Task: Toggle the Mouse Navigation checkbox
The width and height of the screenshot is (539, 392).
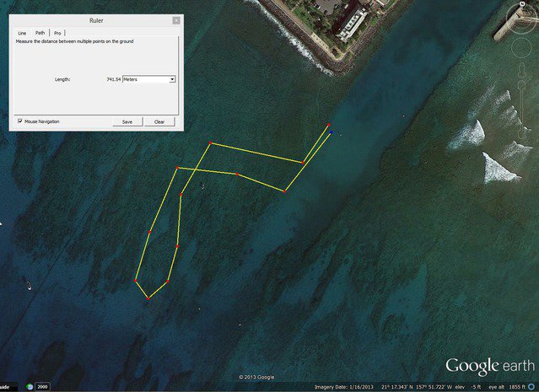Action: pyautogui.click(x=20, y=121)
